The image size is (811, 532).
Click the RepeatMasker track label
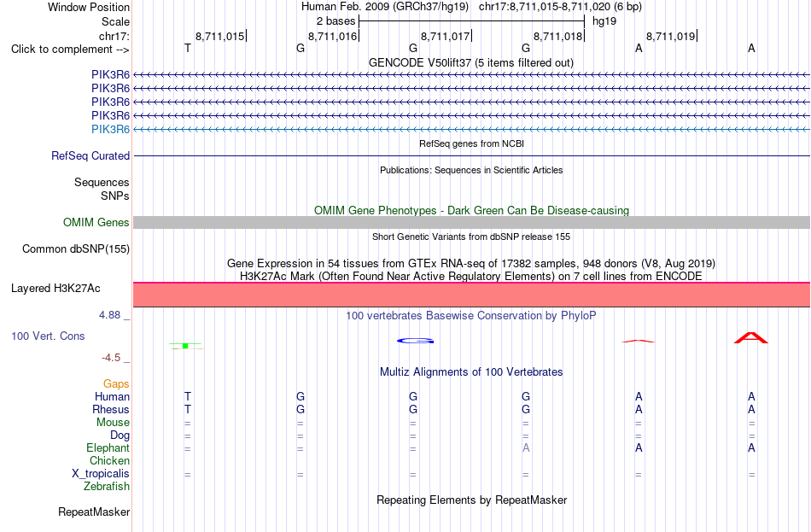[94, 512]
